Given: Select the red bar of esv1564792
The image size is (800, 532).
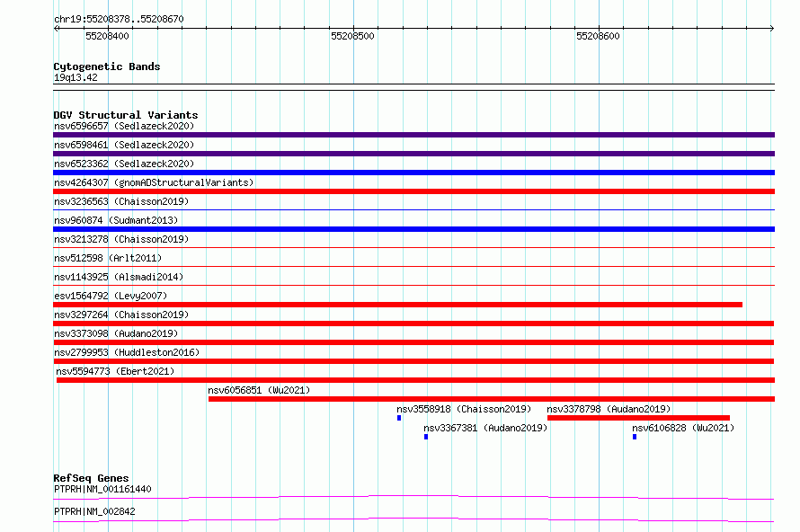Looking at the screenshot, I should pos(397,305).
